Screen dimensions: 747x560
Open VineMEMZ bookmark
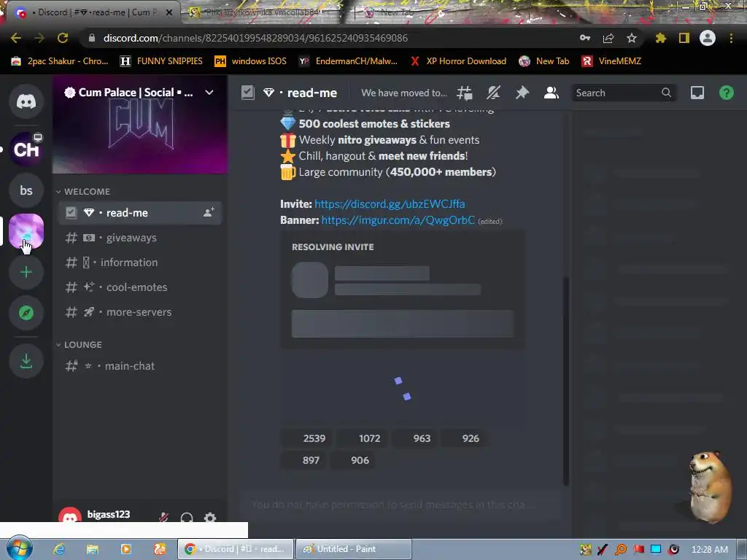(612, 61)
